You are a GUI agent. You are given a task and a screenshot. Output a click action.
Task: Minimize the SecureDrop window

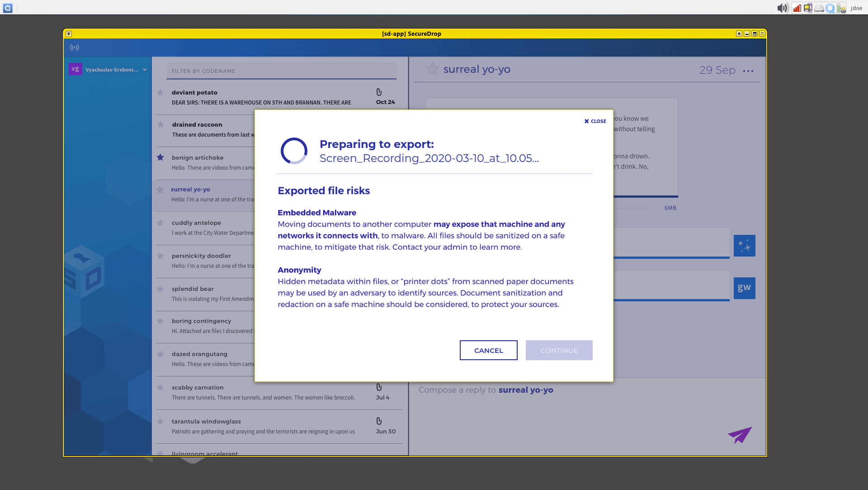pyautogui.click(x=747, y=33)
